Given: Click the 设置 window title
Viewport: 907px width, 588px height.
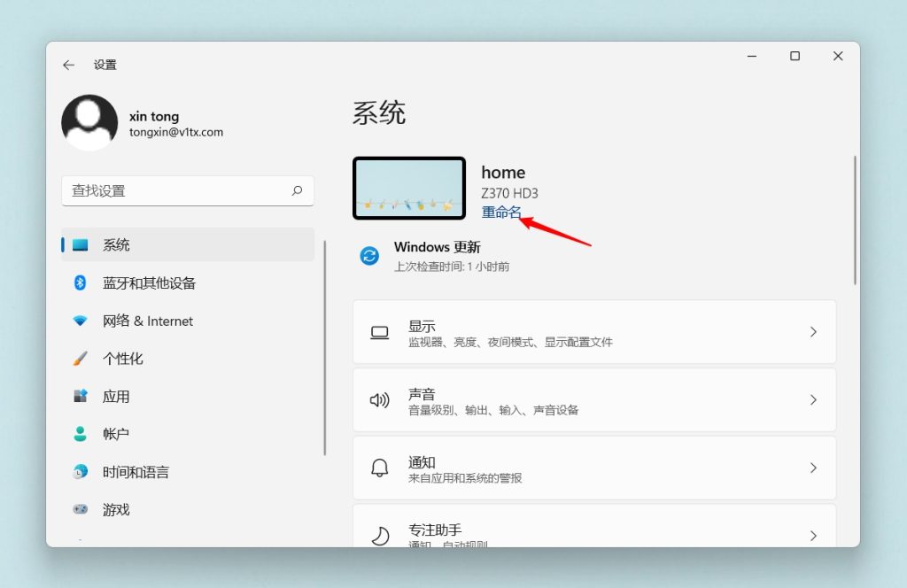Looking at the screenshot, I should click(x=105, y=65).
